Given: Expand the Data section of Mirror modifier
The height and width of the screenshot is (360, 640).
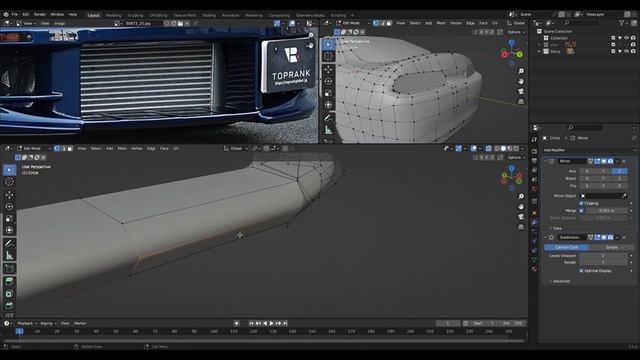Looking at the screenshot, I should [556, 228].
